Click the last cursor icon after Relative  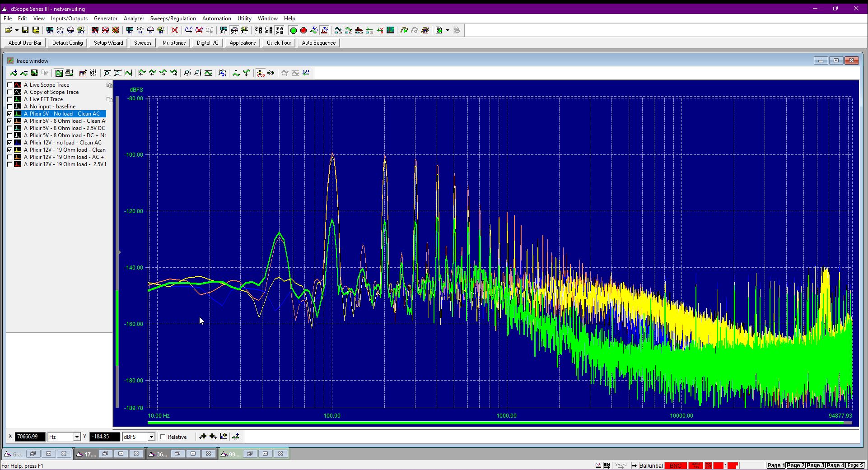click(x=235, y=437)
